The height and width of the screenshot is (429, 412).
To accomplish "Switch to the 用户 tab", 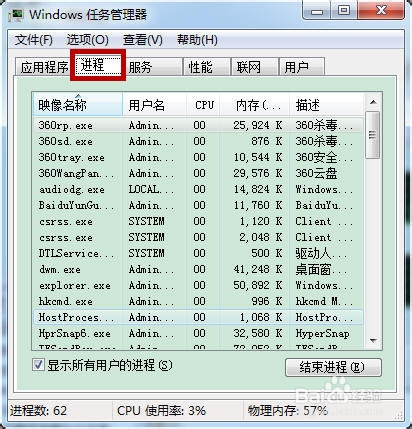I will pyautogui.click(x=301, y=67).
